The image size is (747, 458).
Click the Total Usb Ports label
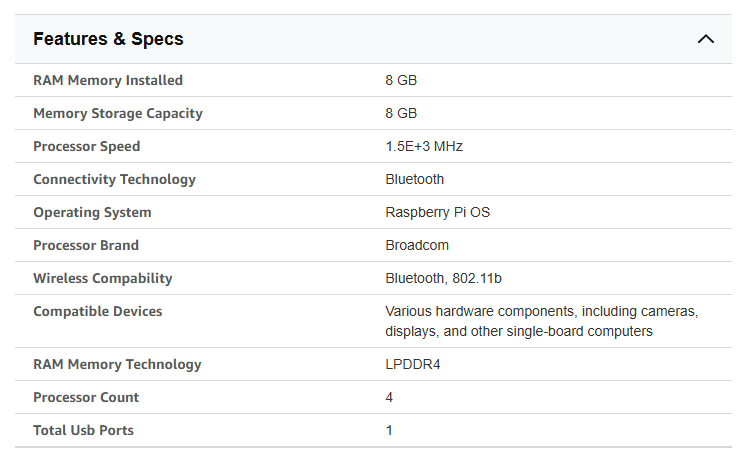[83, 430]
